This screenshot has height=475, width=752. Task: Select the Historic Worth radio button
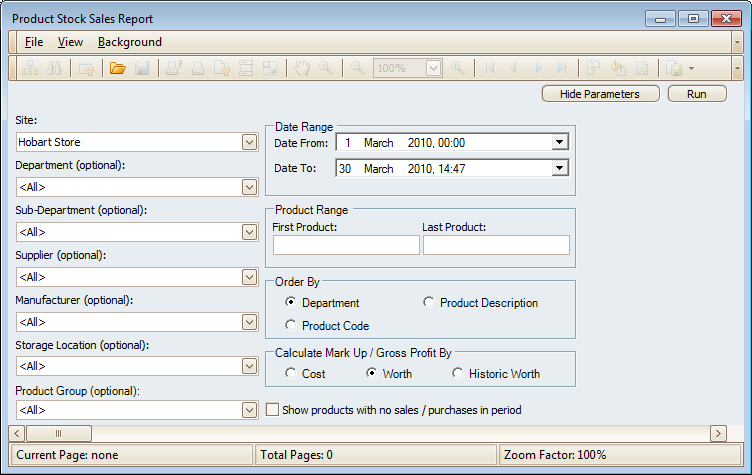click(x=458, y=373)
